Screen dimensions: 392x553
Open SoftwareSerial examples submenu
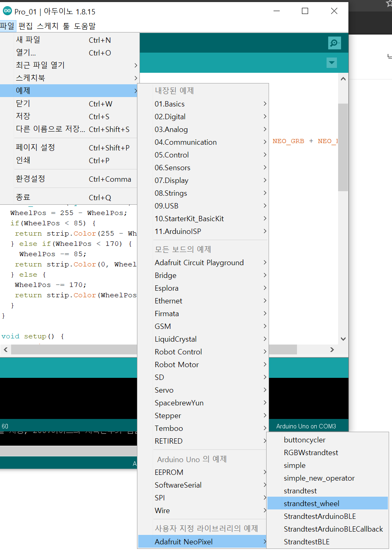203,485
